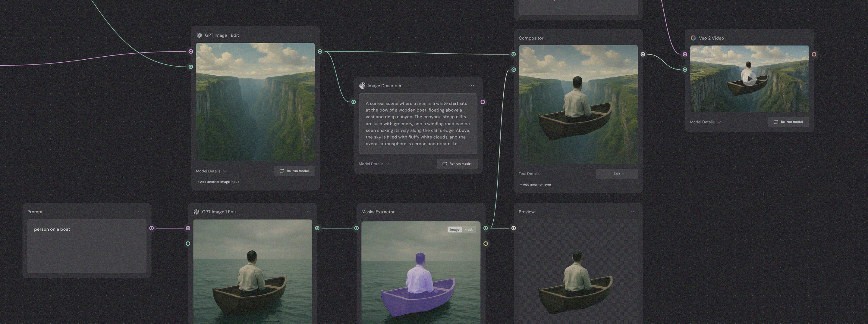Click Masks Extractor green input port
This screenshot has height=324, width=868.
pyautogui.click(x=356, y=228)
